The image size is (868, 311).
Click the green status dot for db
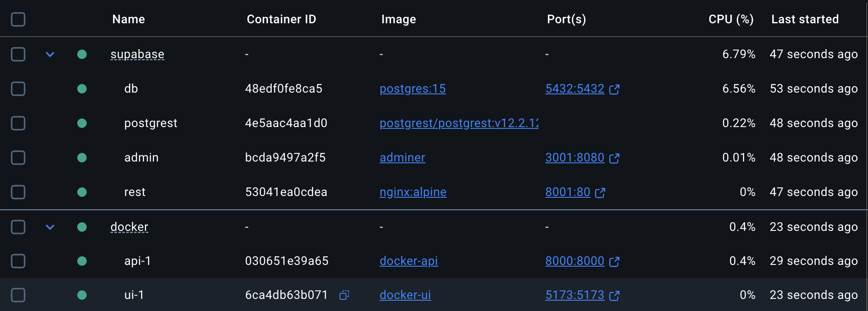click(x=82, y=89)
